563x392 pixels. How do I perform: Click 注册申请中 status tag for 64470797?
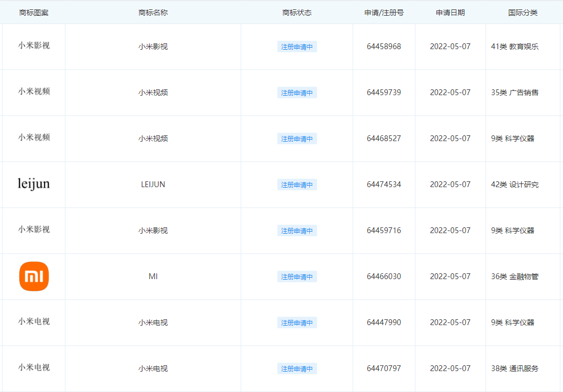point(297,368)
